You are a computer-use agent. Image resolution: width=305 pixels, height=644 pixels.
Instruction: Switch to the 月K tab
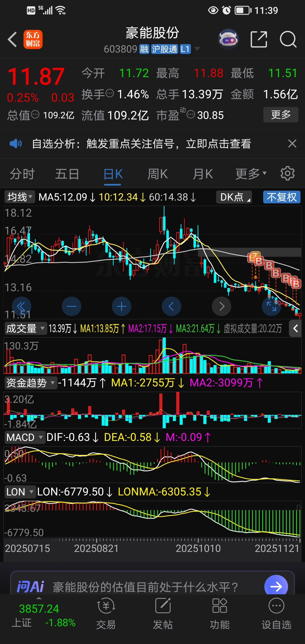pos(203,174)
